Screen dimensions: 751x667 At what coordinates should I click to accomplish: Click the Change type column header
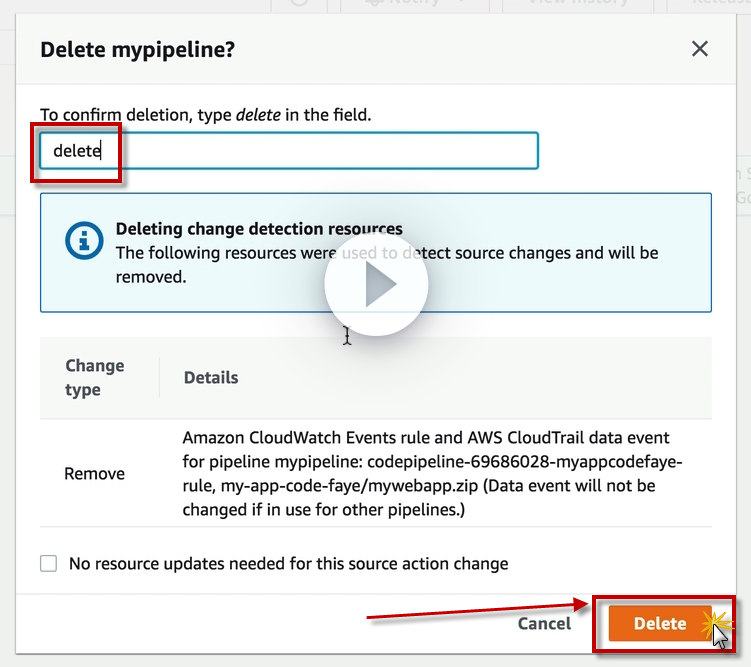pos(95,377)
